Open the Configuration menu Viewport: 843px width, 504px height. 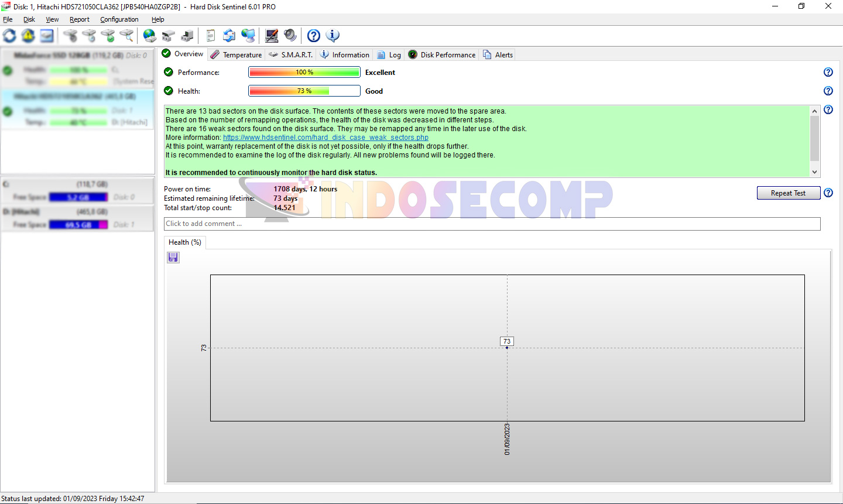[119, 19]
